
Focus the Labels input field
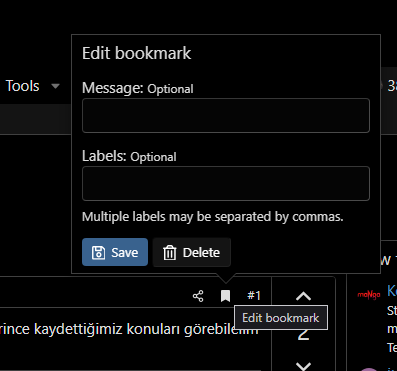226,183
